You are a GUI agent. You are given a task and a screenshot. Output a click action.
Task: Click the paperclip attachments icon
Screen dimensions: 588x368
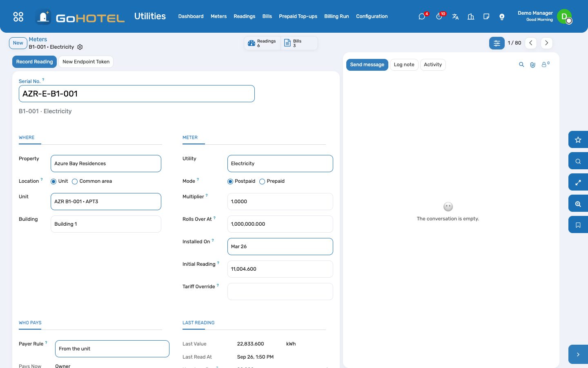[x=533, y=65]
